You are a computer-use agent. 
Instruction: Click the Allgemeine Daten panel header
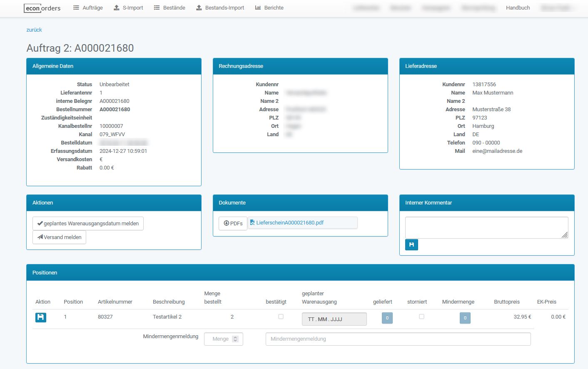(114, 66)
